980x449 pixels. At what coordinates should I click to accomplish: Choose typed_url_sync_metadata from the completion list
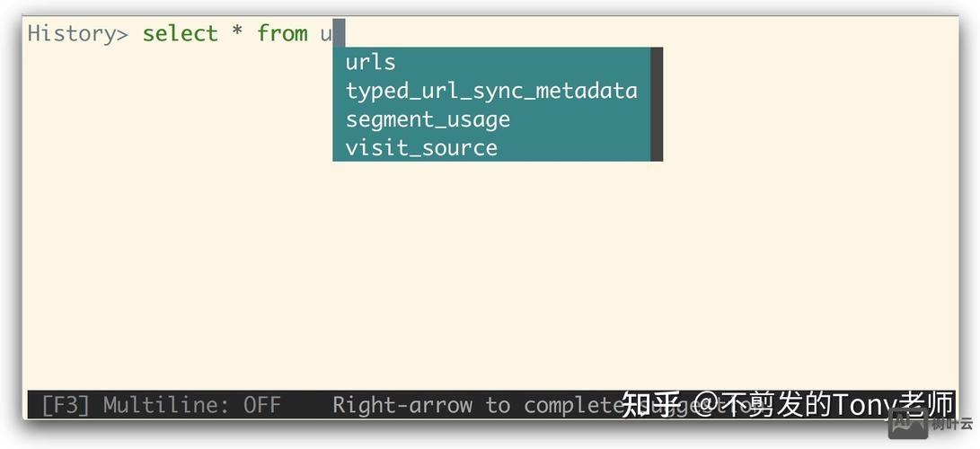click(491, 91)
